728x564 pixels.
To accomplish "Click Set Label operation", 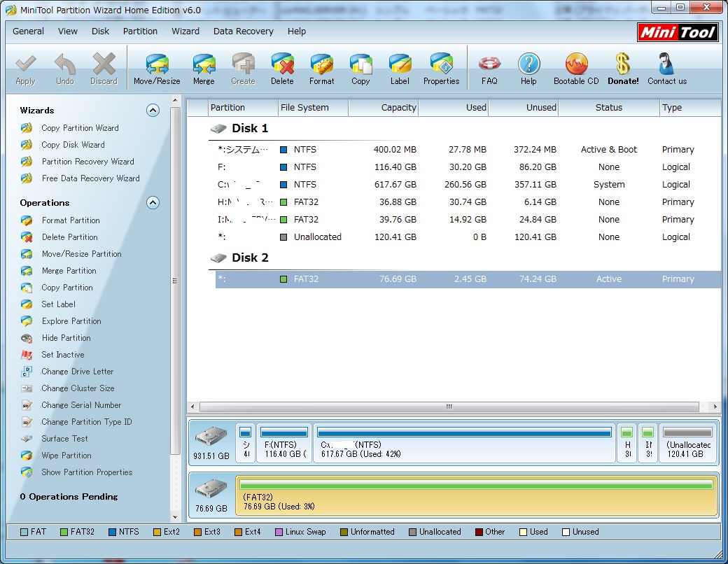I will pos(58,304).
